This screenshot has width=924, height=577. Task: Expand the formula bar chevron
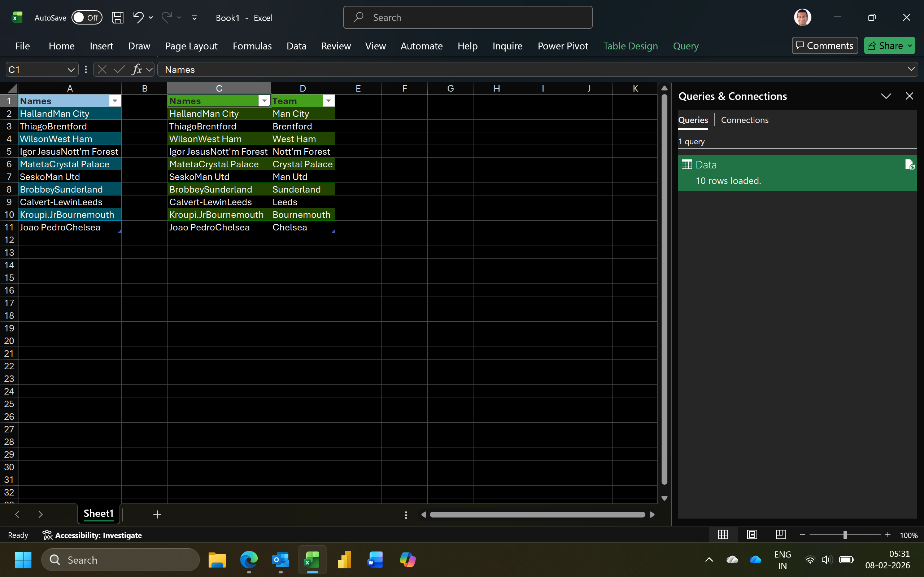tap(911, 69)
